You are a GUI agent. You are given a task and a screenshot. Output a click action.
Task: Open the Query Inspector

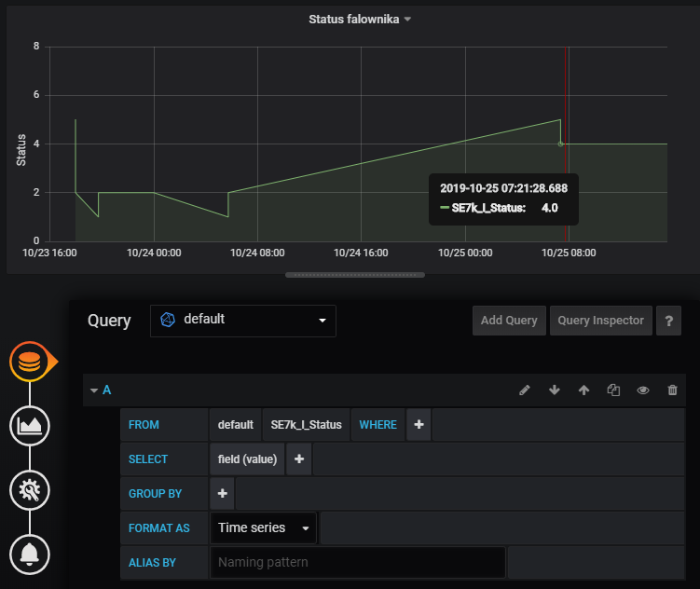(601, 321)
